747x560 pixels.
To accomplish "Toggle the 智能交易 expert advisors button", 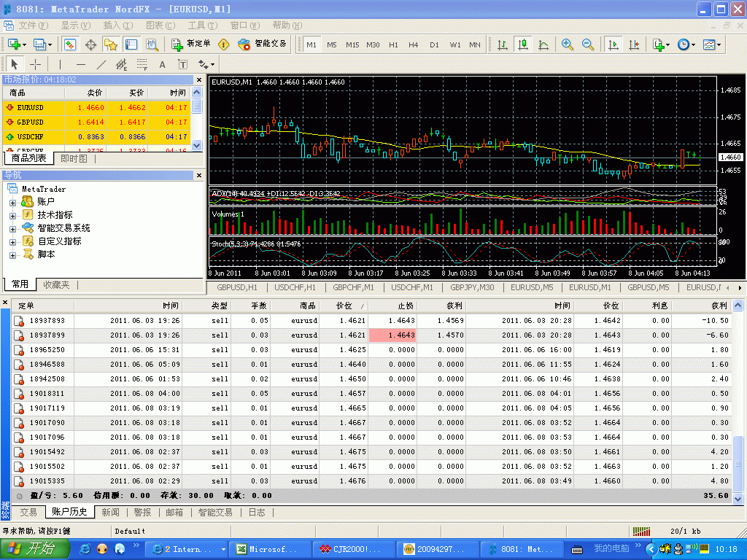I will (263, 44).
